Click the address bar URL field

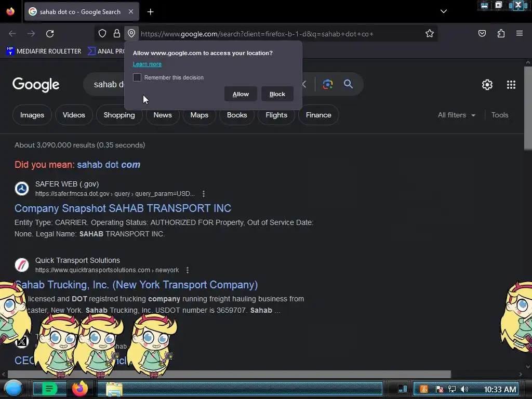[x=257, y=34]
